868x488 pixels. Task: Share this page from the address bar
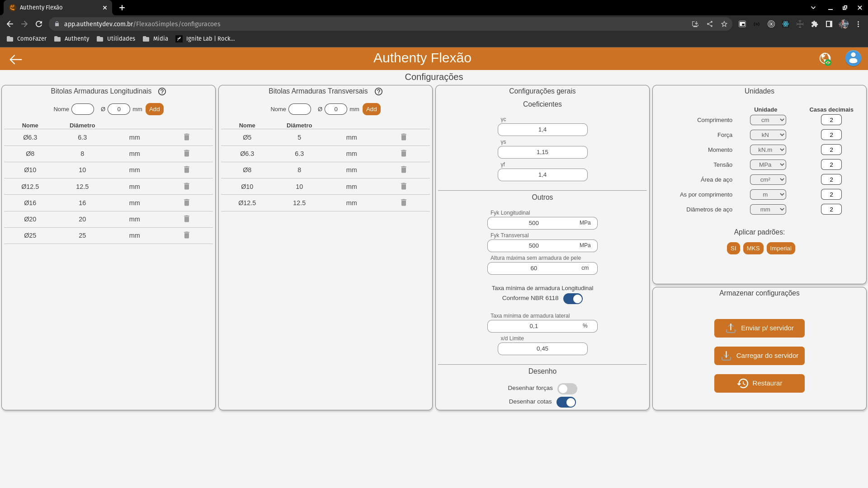(x=710, y=24)
